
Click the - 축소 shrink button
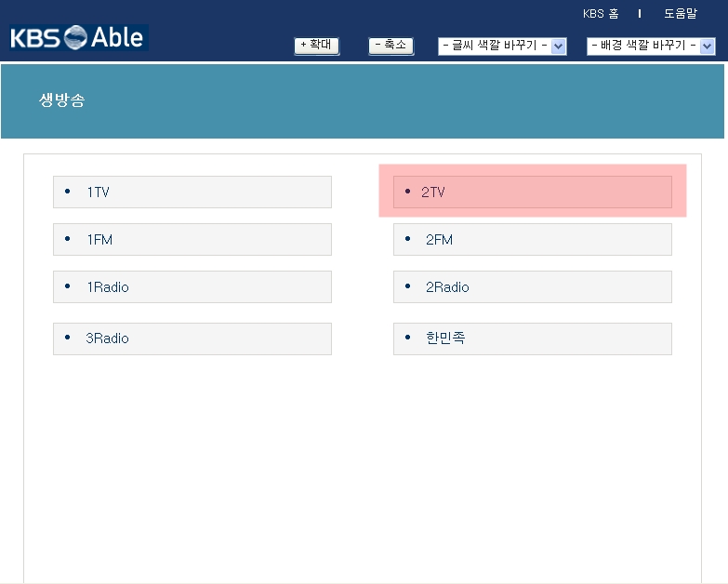pos(390,46)
